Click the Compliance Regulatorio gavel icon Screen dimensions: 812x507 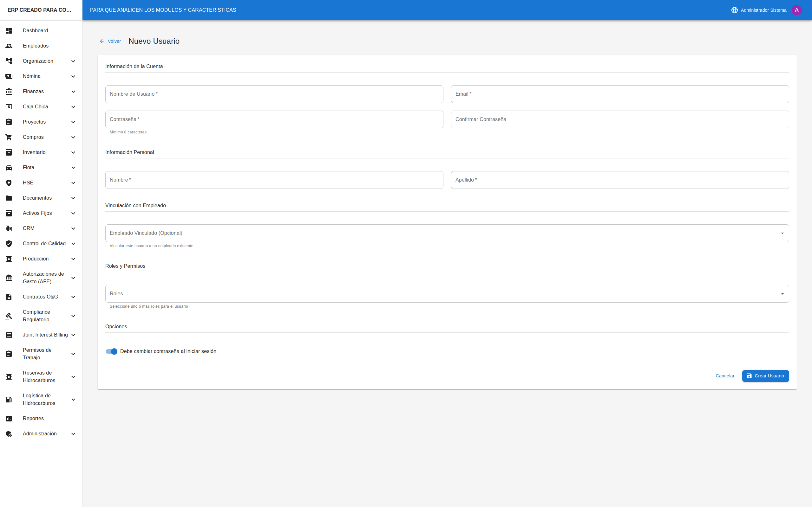(x=9, y=316)
